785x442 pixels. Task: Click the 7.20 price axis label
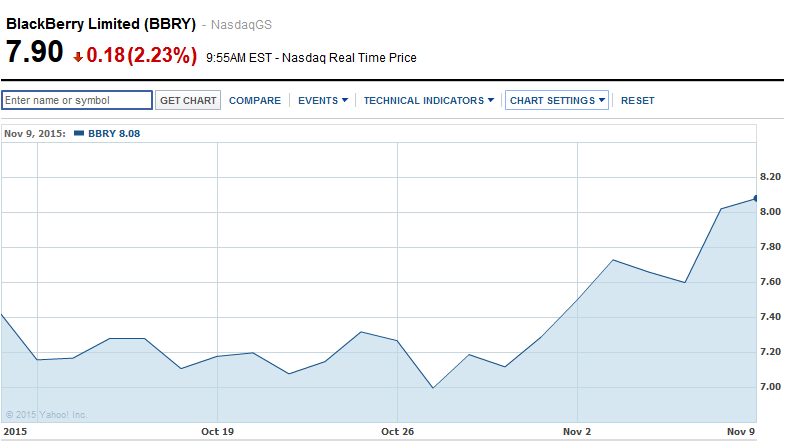(770, 352)
